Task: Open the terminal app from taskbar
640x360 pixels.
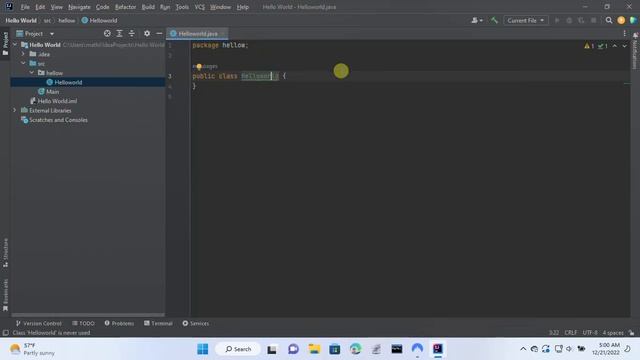Action: coord(397,349)
